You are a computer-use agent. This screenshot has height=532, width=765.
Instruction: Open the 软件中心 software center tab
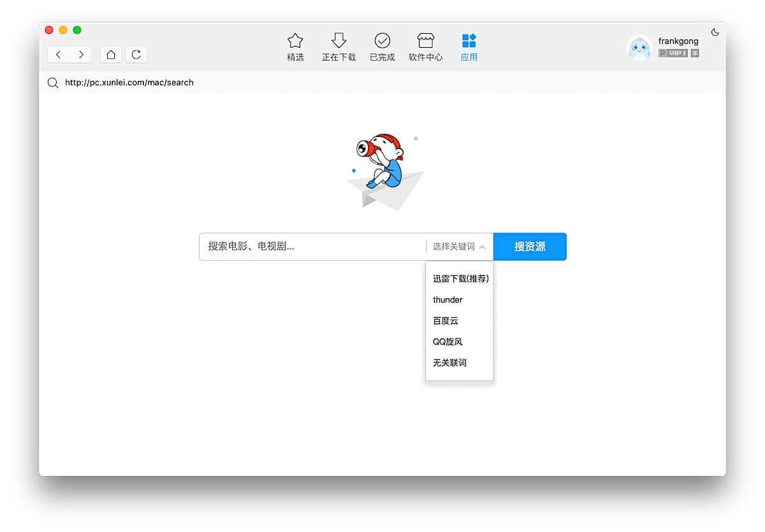pos(426,48)
